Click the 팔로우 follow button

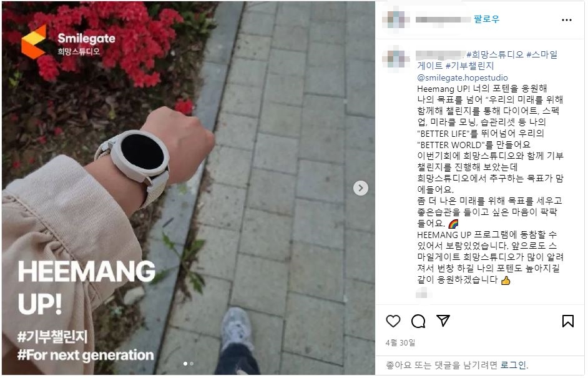point(486,19)
